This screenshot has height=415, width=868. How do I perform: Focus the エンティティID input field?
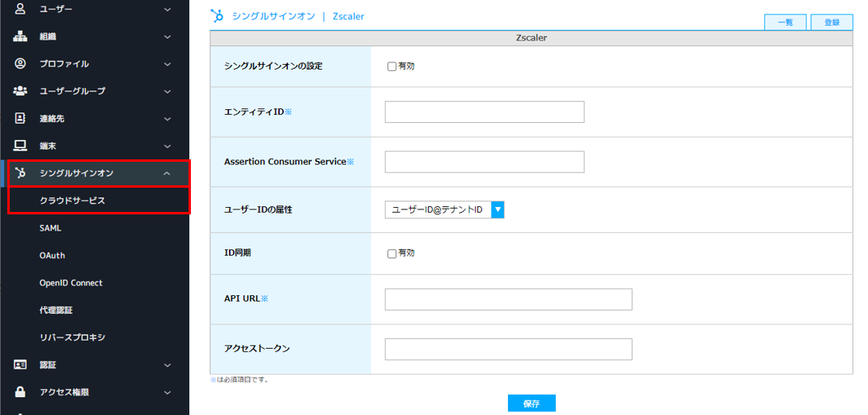(485, 112)
